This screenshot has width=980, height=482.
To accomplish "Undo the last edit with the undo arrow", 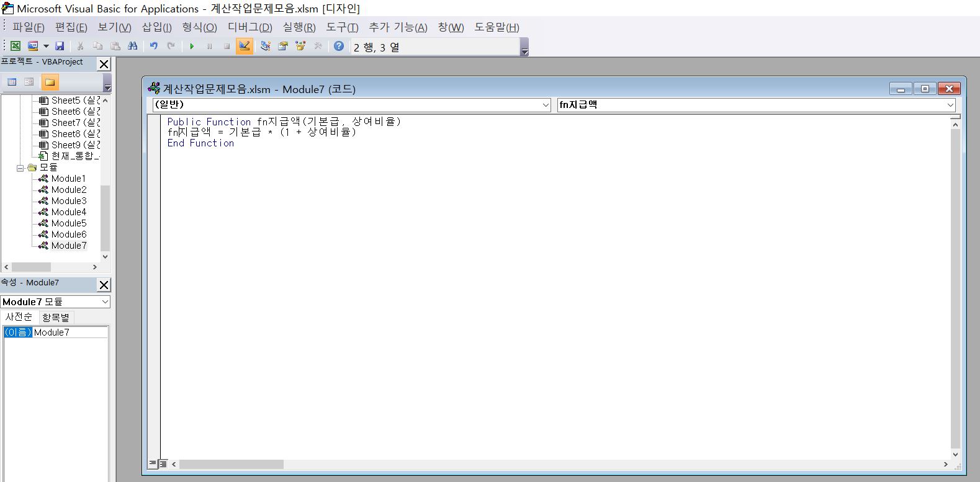I will pos(153,47).
